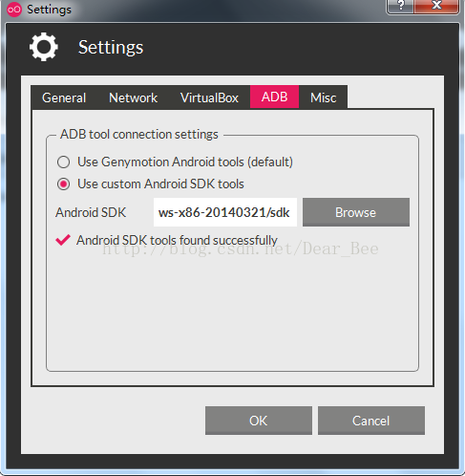The width and height of the screenshot is (465, 476).
Task: Go to the Misc tab
Action: point(323,97)
